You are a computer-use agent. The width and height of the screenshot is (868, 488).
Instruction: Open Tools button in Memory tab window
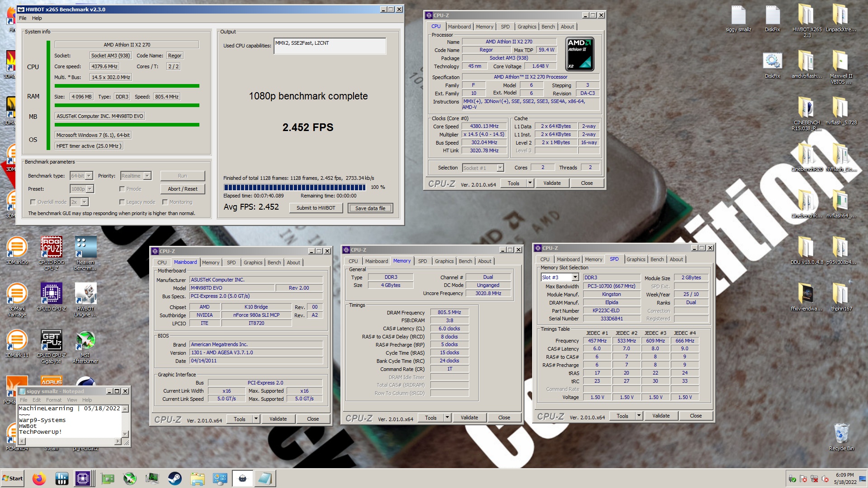point(431,418)
